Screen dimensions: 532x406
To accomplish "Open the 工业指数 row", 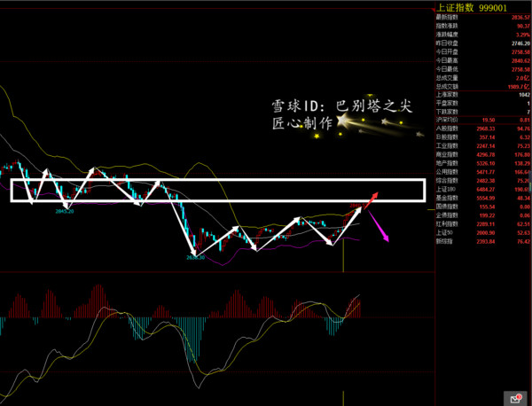I will coord(483,146).
